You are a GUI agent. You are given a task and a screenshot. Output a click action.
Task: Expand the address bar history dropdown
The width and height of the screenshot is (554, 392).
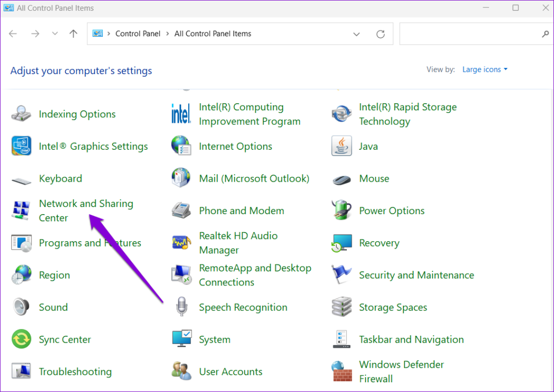[357, 34]
